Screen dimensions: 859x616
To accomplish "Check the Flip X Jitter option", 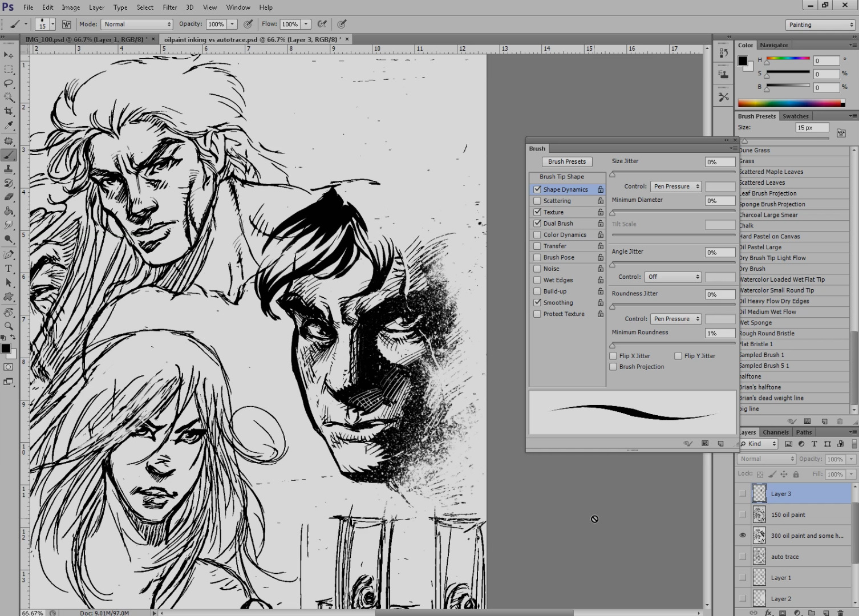I will 613,356.
